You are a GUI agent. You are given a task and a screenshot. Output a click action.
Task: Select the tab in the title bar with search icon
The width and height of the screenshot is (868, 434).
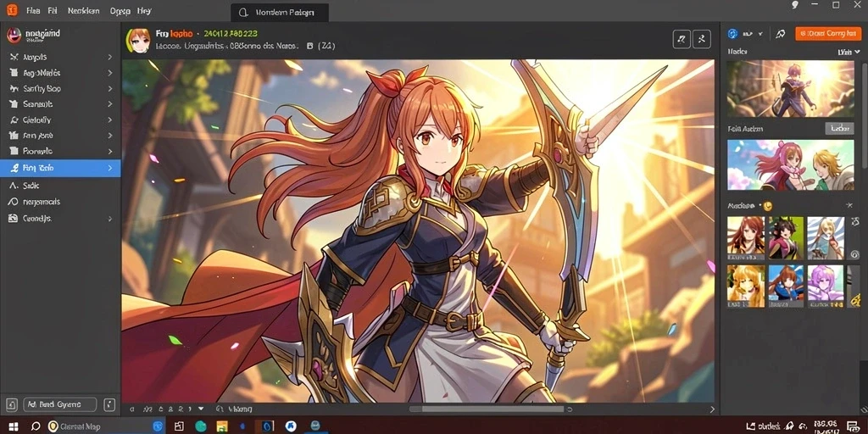[280, 12]
